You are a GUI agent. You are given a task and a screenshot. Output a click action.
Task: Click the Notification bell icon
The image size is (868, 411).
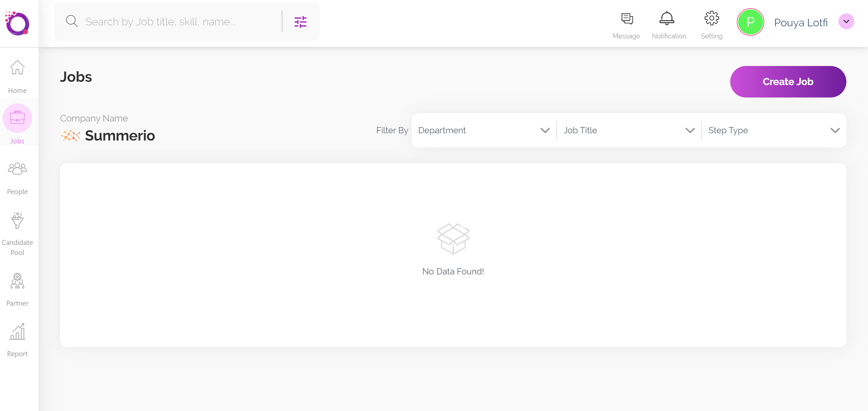tap(667, 18)
